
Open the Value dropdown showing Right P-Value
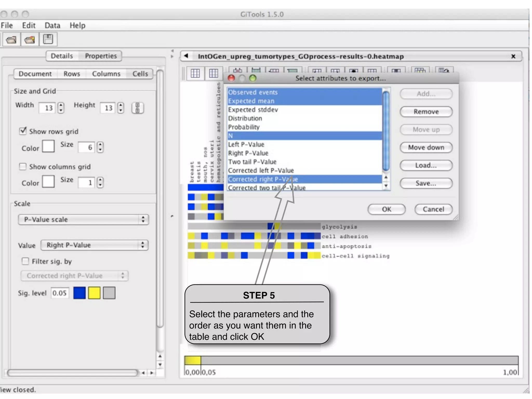tap(94, 245)
